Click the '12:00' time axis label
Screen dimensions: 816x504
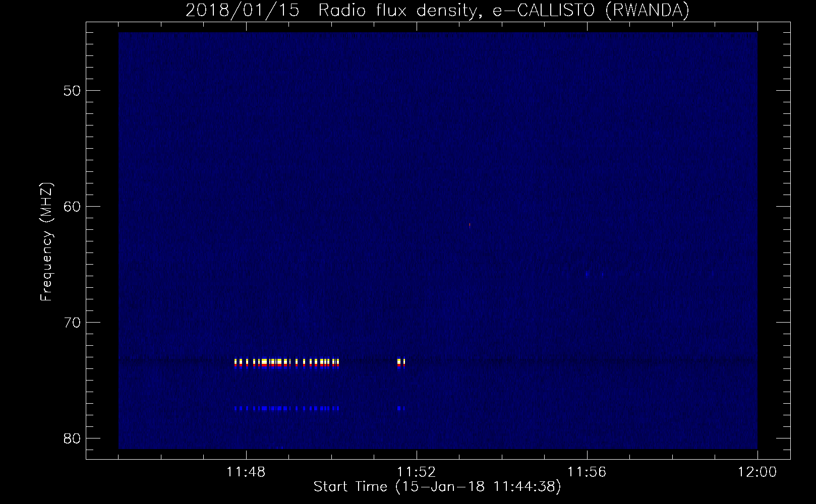[x=757, y=472]
